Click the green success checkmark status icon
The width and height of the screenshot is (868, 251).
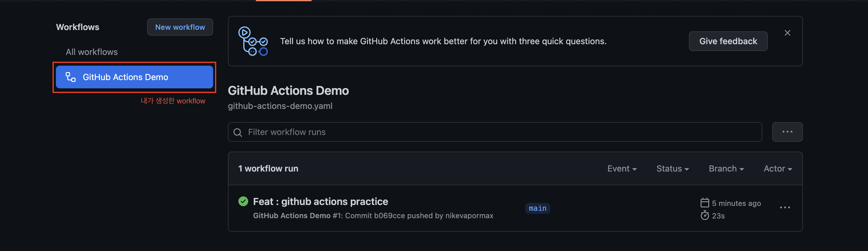coord(243,201)
